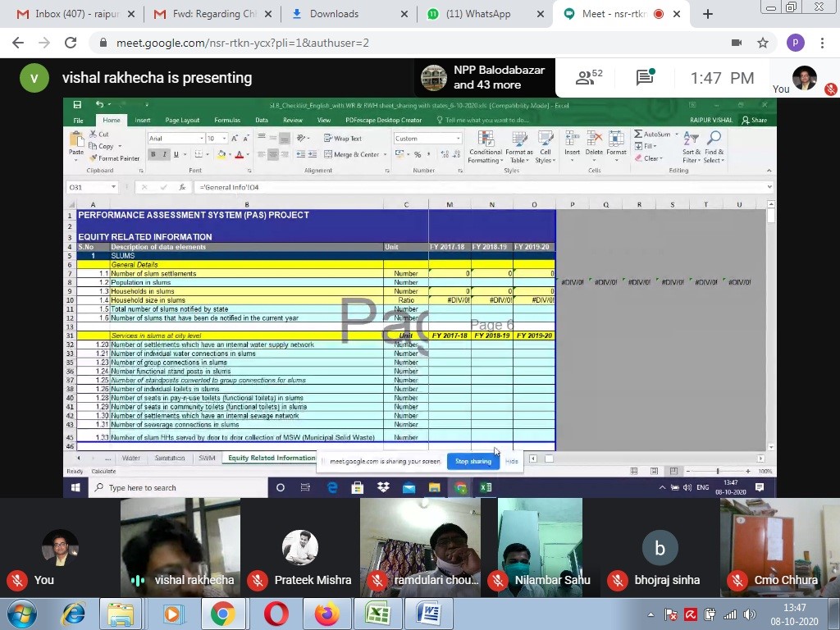
Task: Expand the Merge & Center dropdown
Action: click(386, 155)
